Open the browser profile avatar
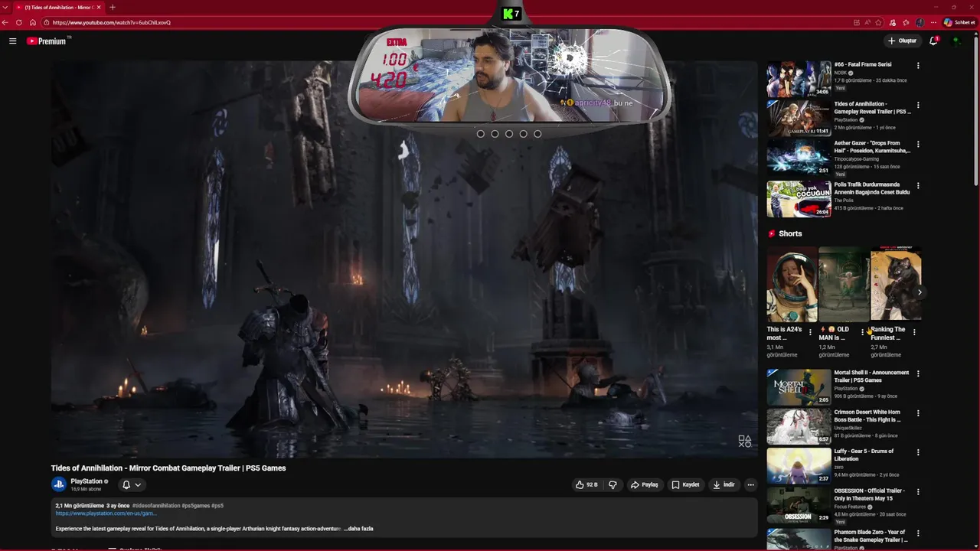This screenshot has width=980, height=551. point(920,22)
